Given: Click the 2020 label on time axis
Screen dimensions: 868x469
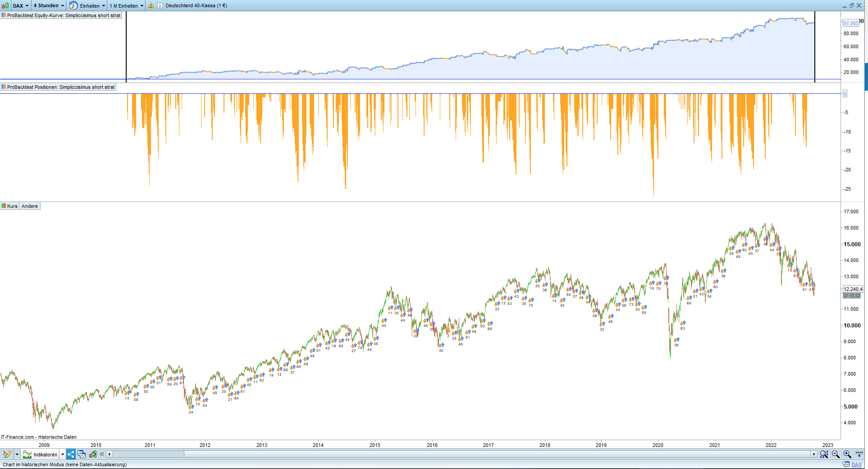Looking at the screenshot, I should click(x=658, y=445).
